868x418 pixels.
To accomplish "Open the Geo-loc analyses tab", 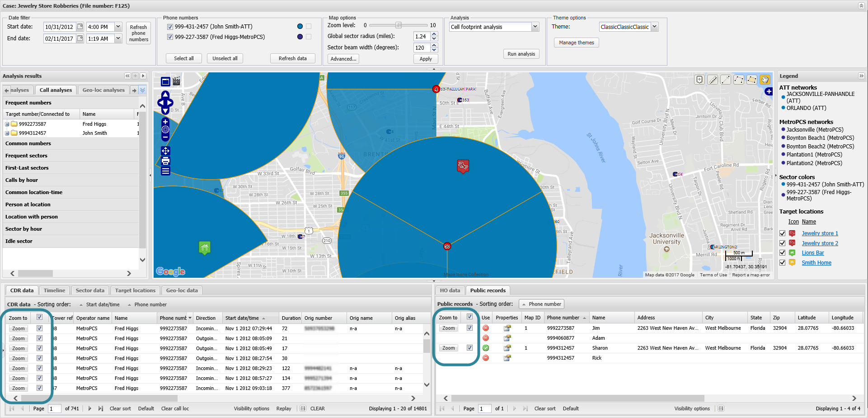I will tap(103, 90).
